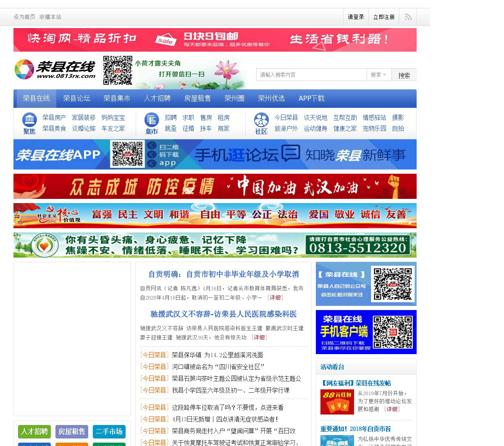Click the 0813-5512320 hotline banner
This screenshot has width=504, height=446.
pyautogui.click(x=215, y=245)
